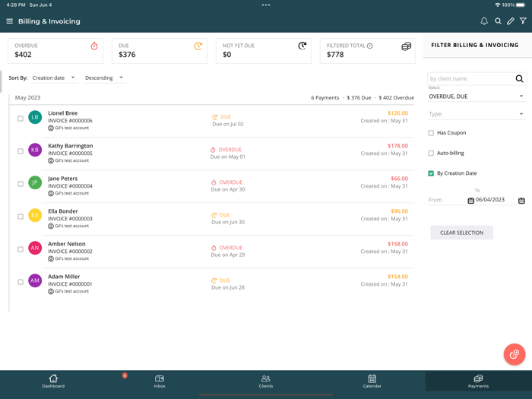Open INVOICE #0000005 text

(x=70, y=154)
